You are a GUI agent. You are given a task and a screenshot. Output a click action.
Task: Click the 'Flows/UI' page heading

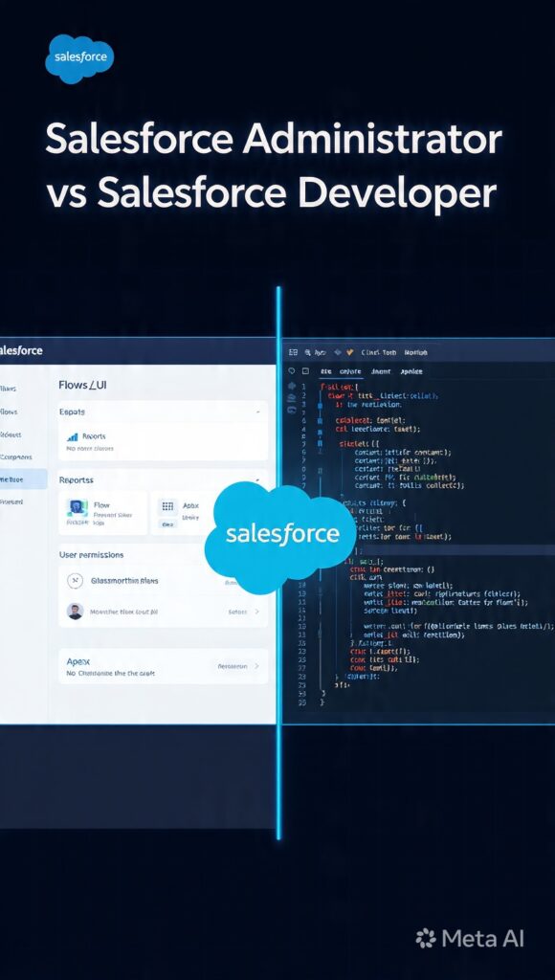click(82, 385)
